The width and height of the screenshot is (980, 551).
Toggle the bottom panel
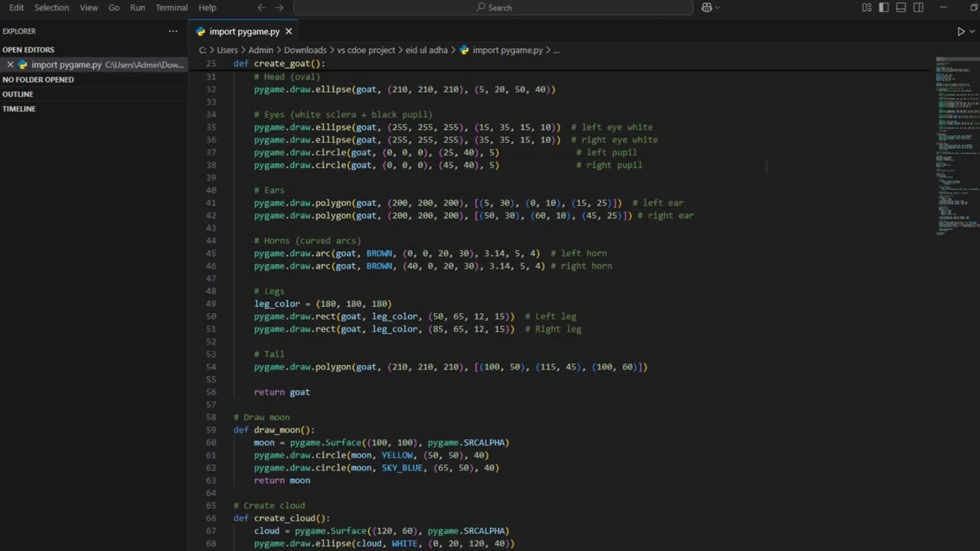901,8
